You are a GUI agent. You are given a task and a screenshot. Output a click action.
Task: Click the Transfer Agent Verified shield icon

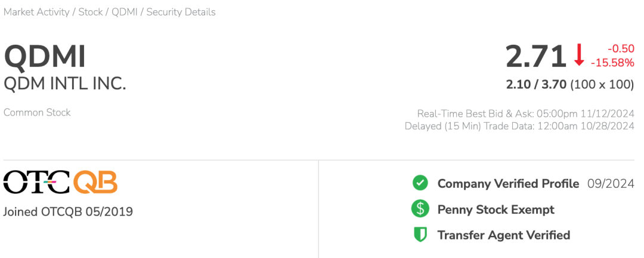[x=420, y=235]
